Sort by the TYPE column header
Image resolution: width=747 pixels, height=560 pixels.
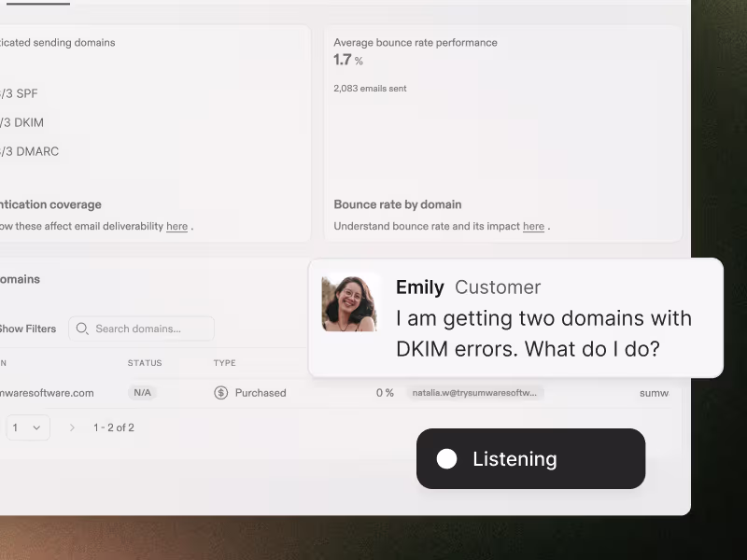224,363
